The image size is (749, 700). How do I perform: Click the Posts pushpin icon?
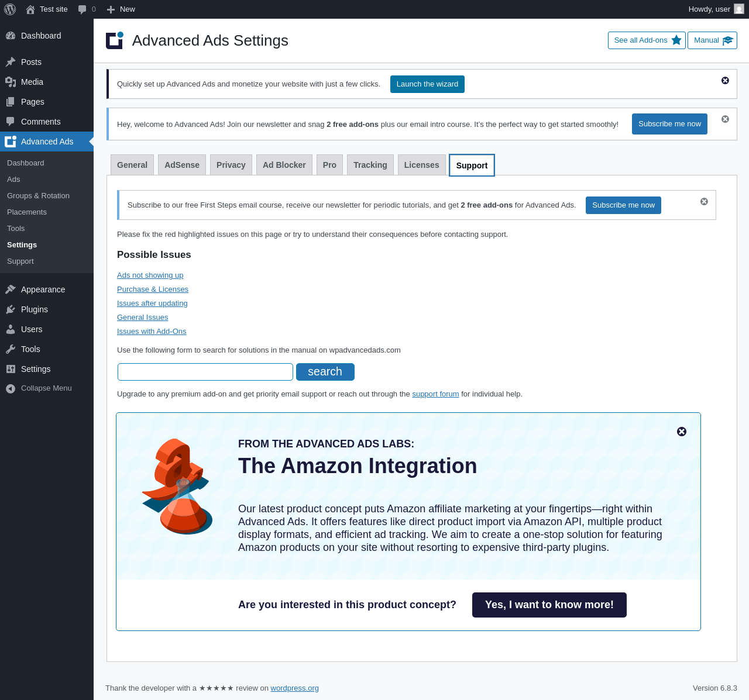click(11, 62)
